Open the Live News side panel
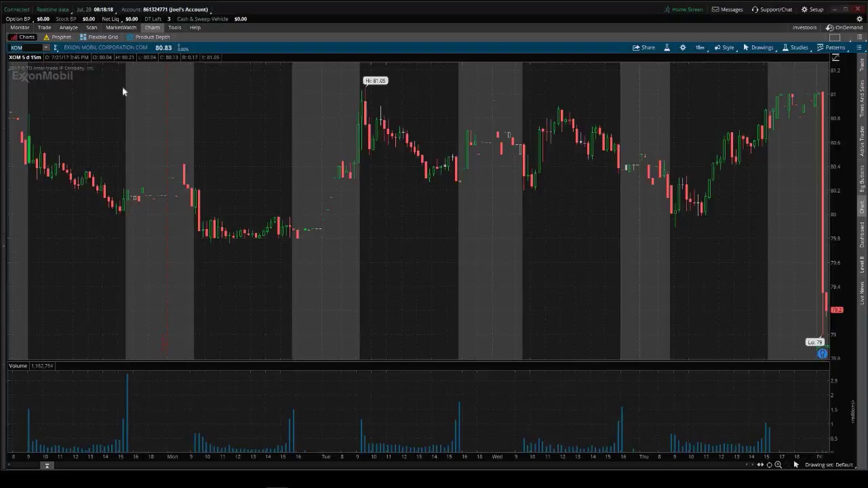 tap(862, 292)
